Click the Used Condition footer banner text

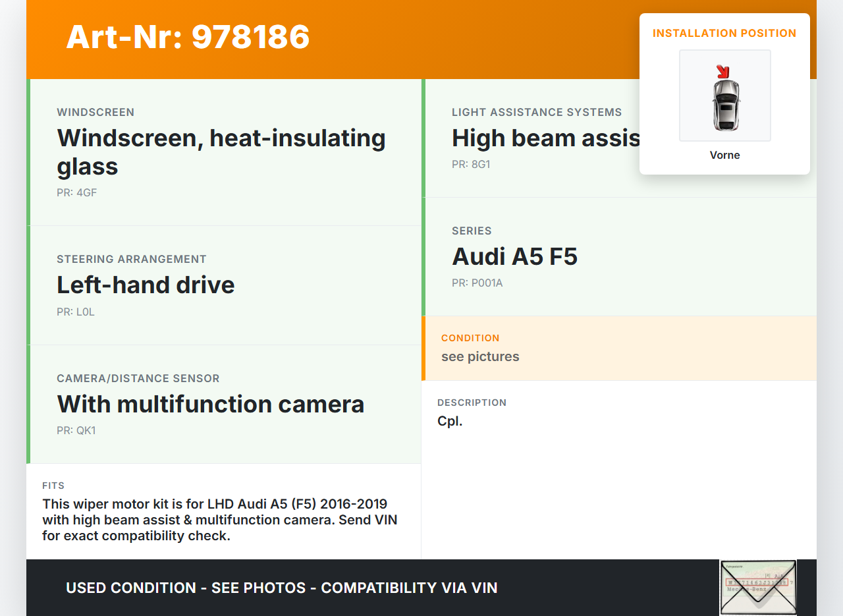(281, 588)
